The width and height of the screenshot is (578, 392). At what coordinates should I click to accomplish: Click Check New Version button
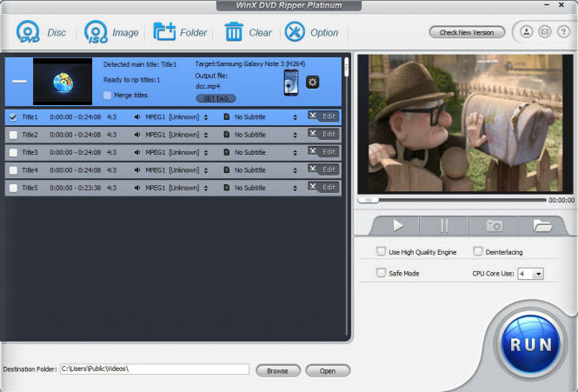[467, 32]
